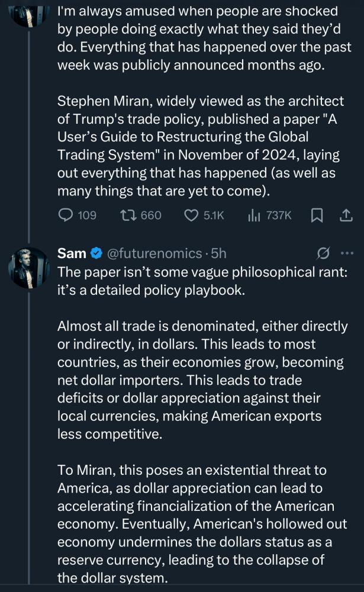Click paragraph beginning "Almost all trade is denominated"
Screen dimensions: 364x592
pyautogui.click(x=202, y=378)
